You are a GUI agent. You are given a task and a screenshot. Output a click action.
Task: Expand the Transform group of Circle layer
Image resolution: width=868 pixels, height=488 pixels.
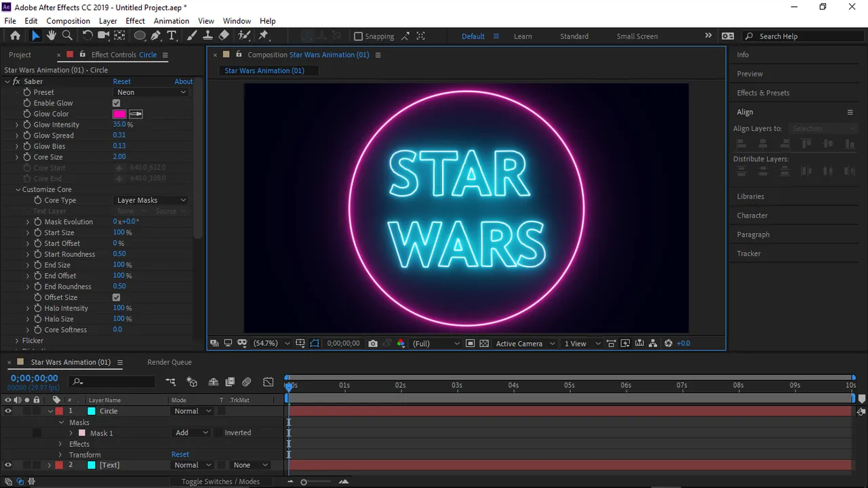point(60,455)
